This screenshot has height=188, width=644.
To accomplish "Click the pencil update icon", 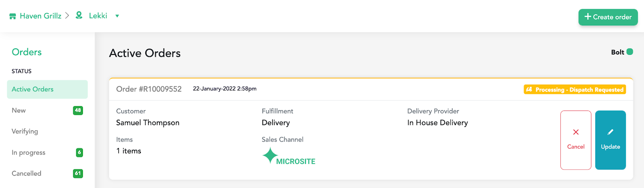I will 610,132.
